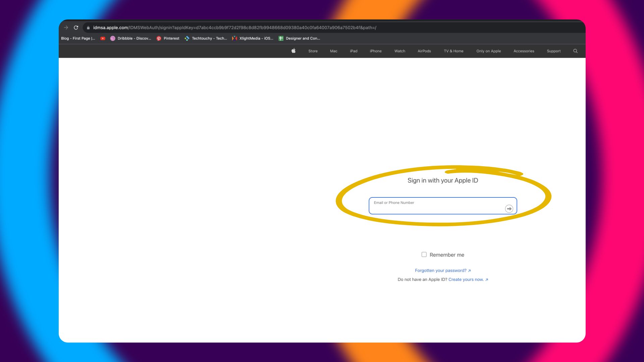Open the AirPods menu
This screenshot has width=644, height=362.
tap(424, 51)
